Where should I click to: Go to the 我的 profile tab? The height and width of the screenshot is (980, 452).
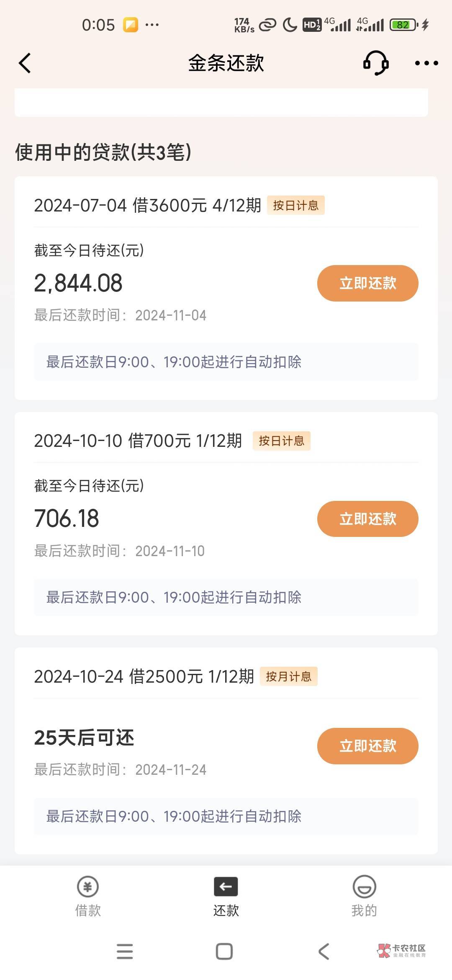coord(364,895)
